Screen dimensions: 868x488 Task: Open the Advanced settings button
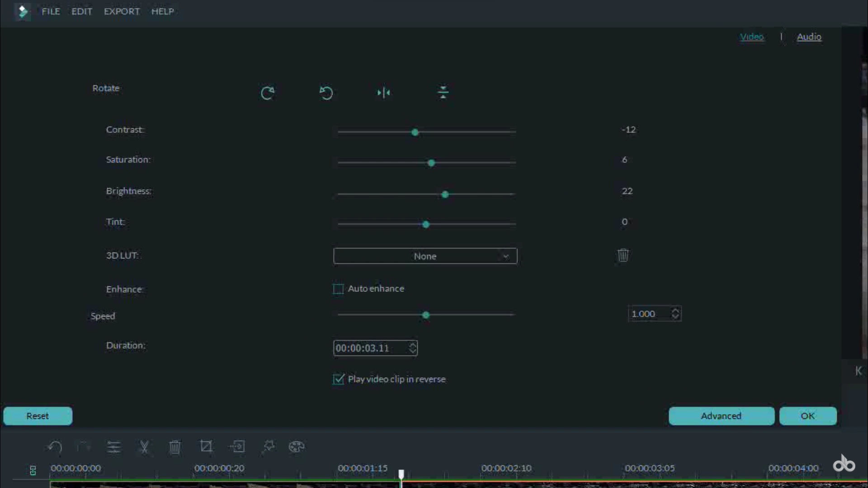[721, 416]
